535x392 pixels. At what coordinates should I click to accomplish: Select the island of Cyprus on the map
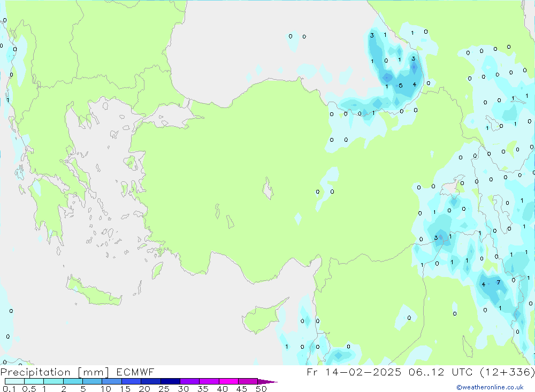click(x=262, y=316)
